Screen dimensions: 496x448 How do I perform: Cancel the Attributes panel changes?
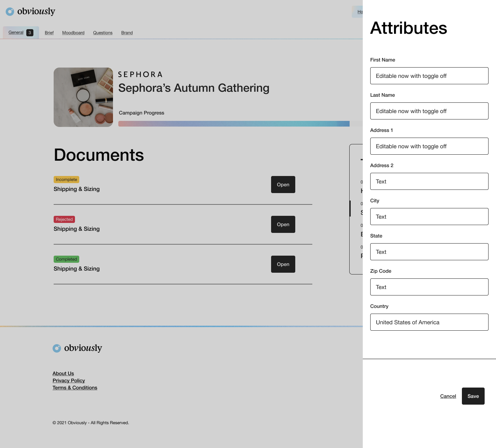point(448,396)
